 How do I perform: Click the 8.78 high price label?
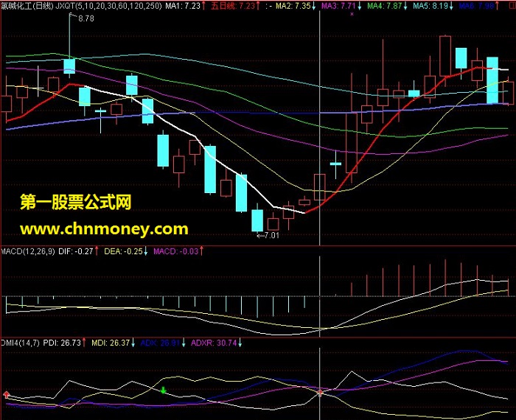point(86,18)
